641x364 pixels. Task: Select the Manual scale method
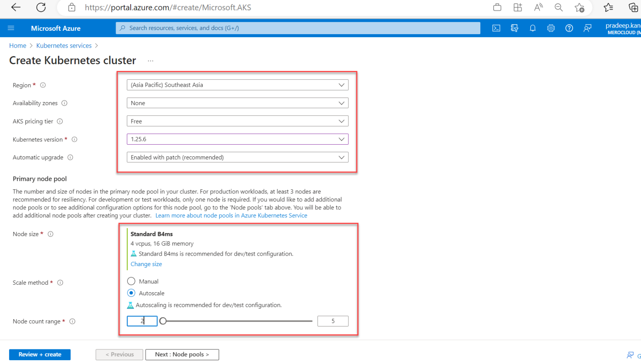pos(131,281)
